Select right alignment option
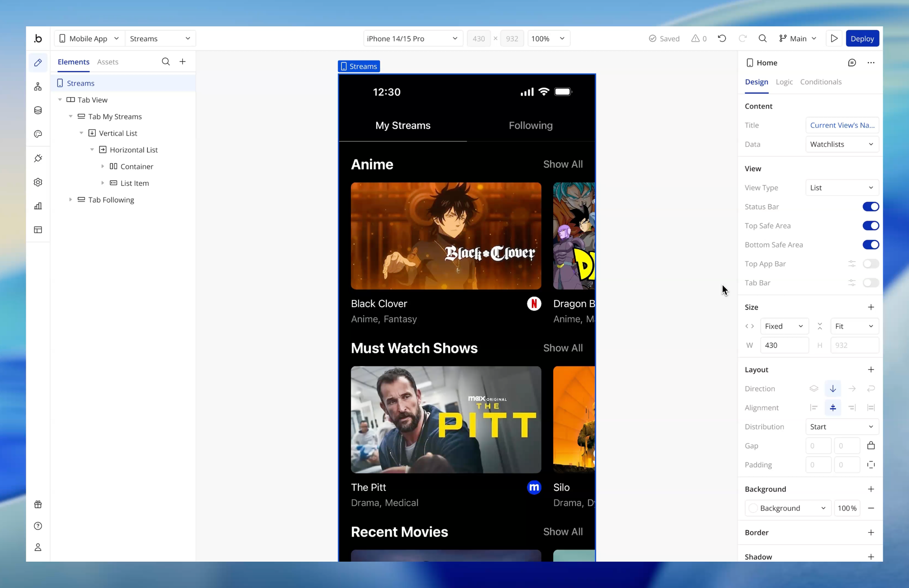909x588 pixels. click(852, 407)
